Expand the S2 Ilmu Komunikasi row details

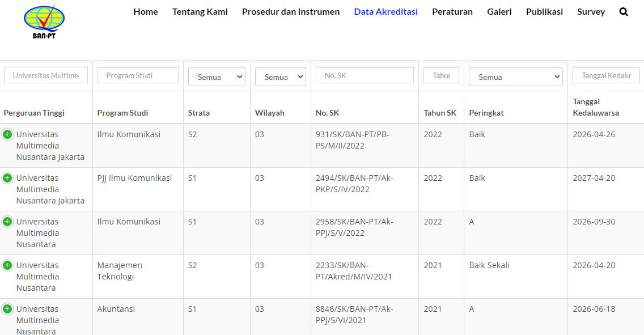[7, 134]
